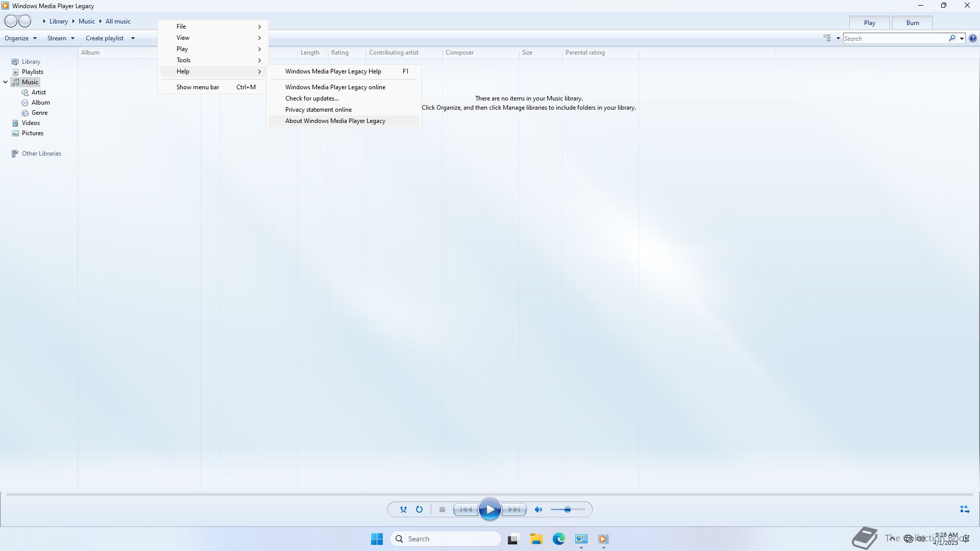Open the File submenu

[213, 27]
